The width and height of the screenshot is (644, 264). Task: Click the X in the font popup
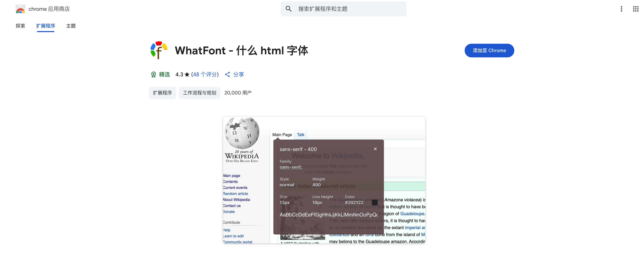click(375, 149)
